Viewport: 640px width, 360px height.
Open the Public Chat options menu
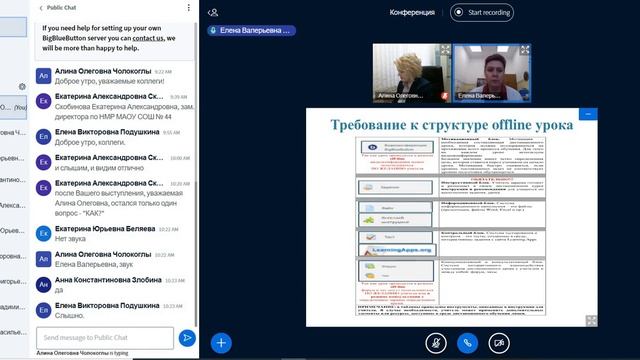(189, 8)
